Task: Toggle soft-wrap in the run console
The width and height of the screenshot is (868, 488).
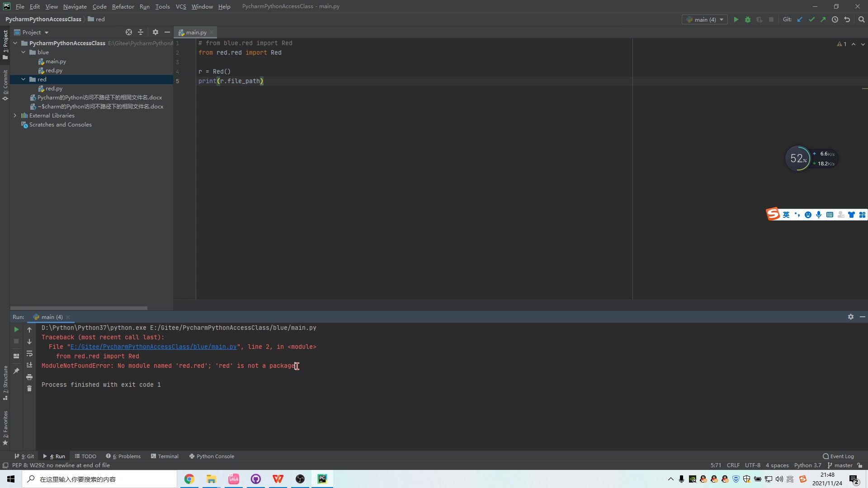Action: (x=29, y=353)
